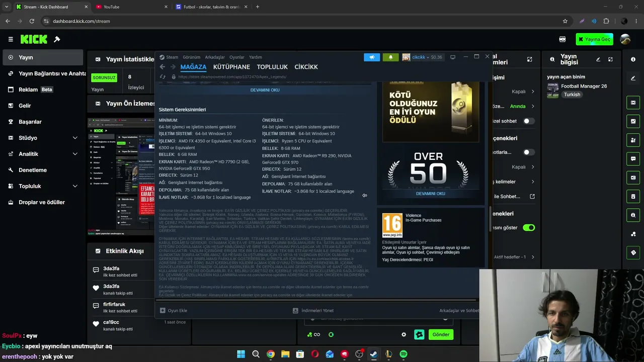Turn off the göster toggle
This screenshot has width=644, height=362.
[529, 228]
